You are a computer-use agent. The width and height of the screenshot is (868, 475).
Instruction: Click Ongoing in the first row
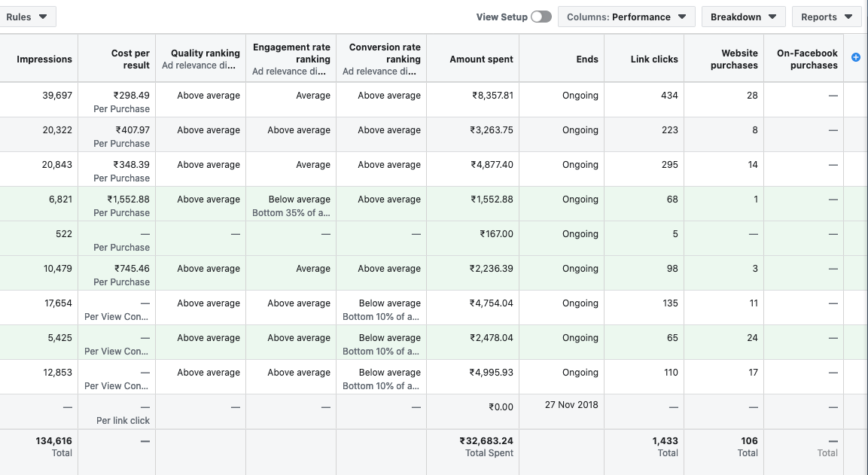click(580, 96)
